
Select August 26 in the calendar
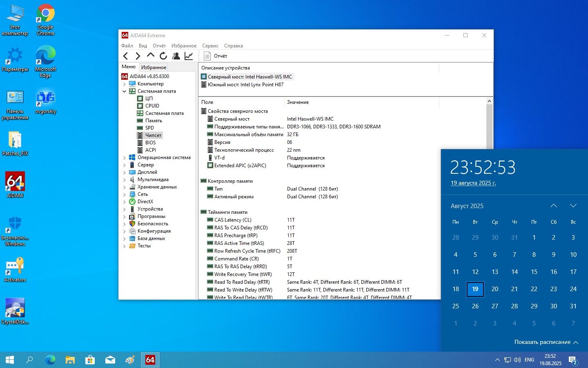pos(475,306)
